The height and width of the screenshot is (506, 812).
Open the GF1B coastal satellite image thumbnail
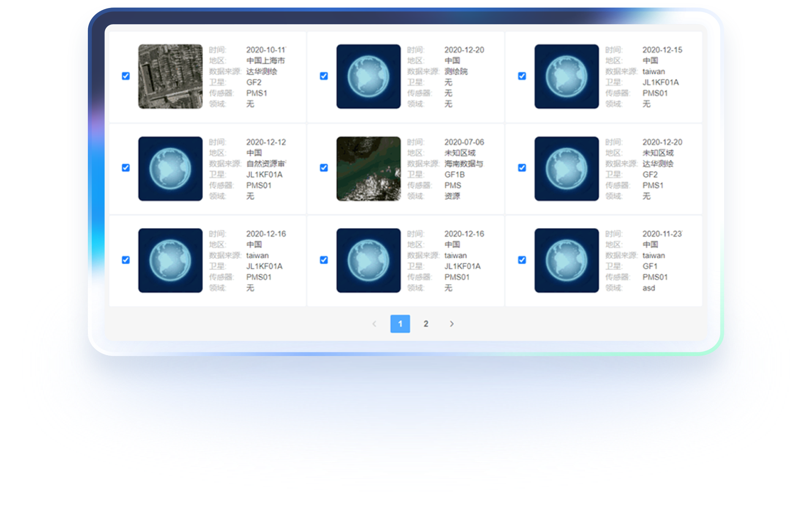point(368,169)
